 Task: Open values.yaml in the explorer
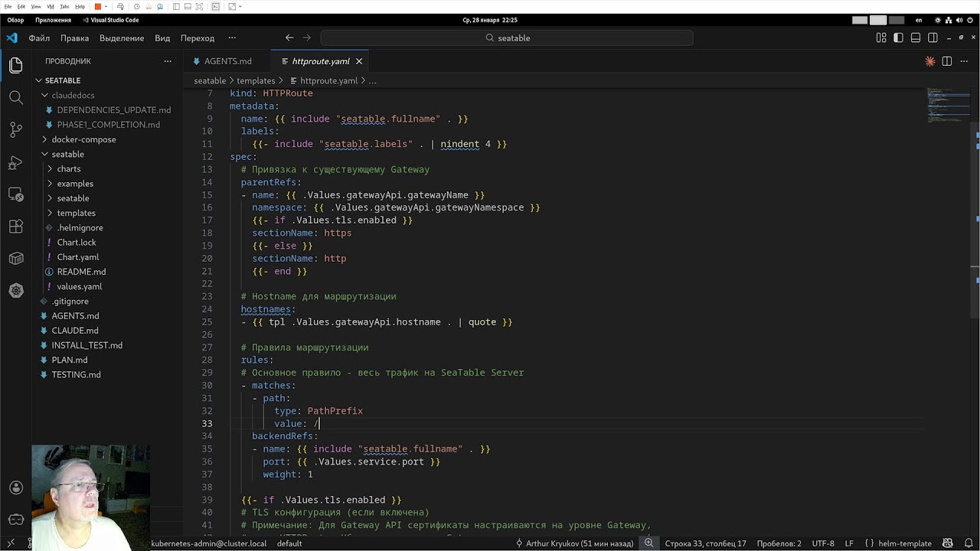click(79, 286)
